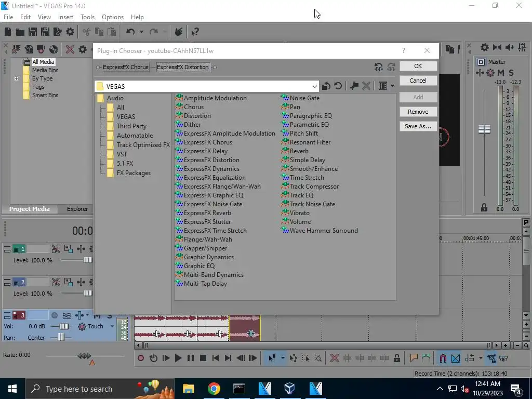Open Project Properties gear icon in toolbar

tap(70, 32)
